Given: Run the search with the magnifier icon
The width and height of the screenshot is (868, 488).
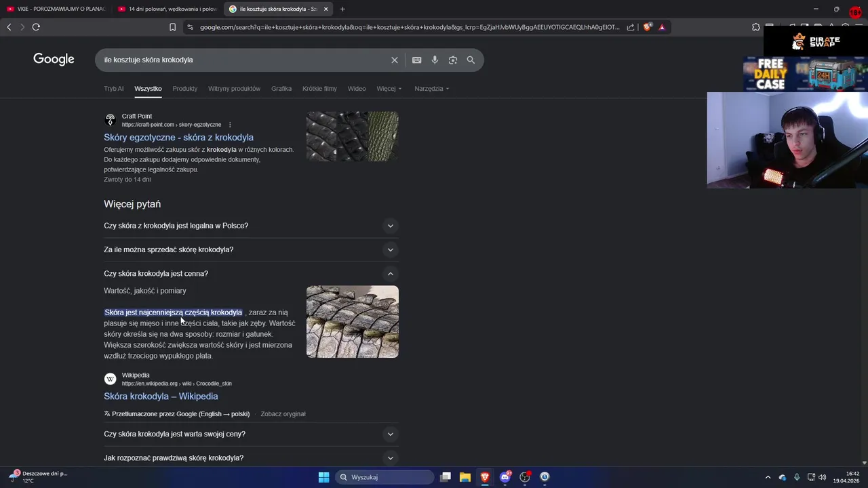Looking at the screenshot, I should (471, 60).
